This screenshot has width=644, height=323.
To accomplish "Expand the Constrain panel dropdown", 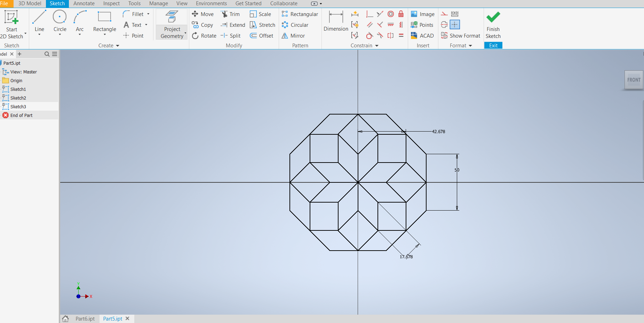I will coord(377,46).
